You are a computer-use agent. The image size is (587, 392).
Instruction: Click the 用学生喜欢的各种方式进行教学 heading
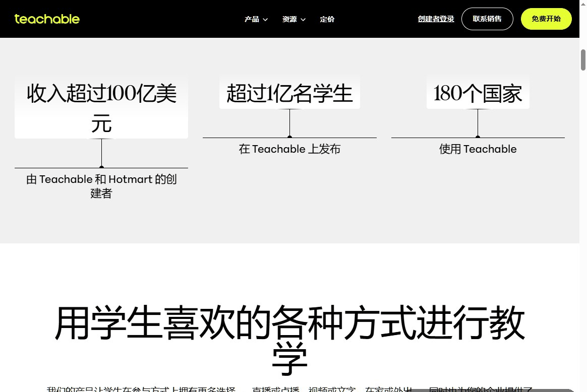(289, 341)
